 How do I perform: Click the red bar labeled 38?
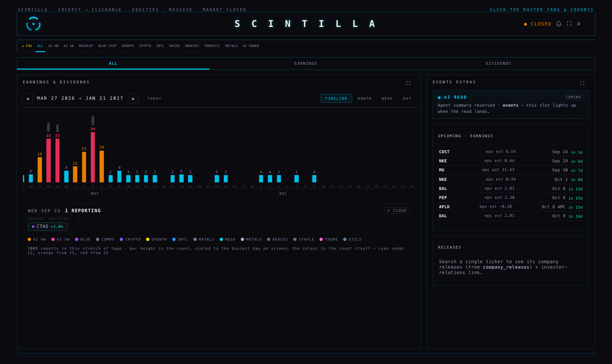(x=93, y=157)
